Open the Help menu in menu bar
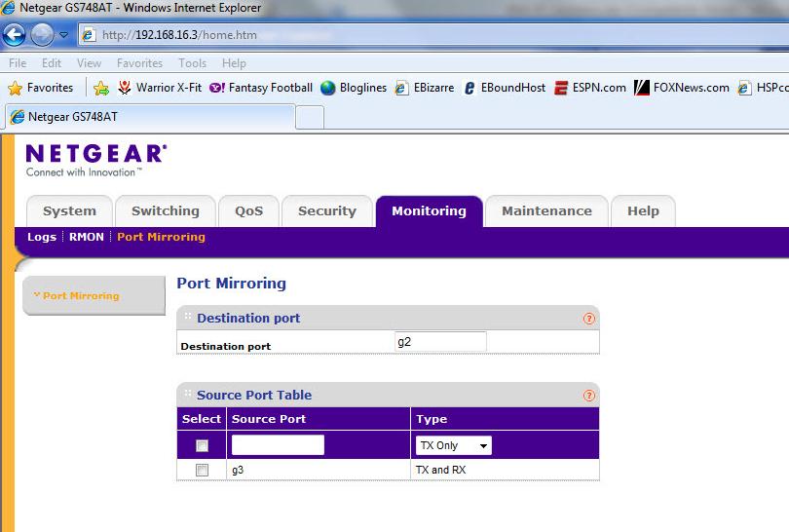 tap(234, 63)
